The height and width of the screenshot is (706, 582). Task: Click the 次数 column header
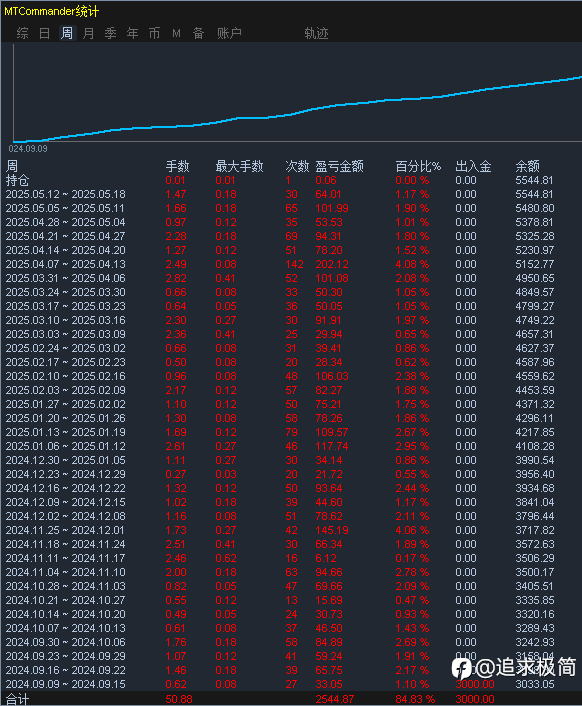pyautogui.click(x=297, y=167)
